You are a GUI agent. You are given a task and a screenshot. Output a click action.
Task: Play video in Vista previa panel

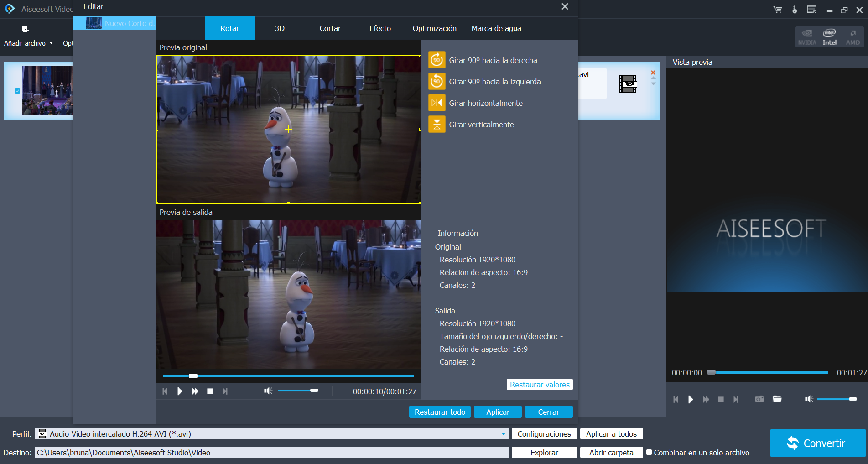point(691,400)
